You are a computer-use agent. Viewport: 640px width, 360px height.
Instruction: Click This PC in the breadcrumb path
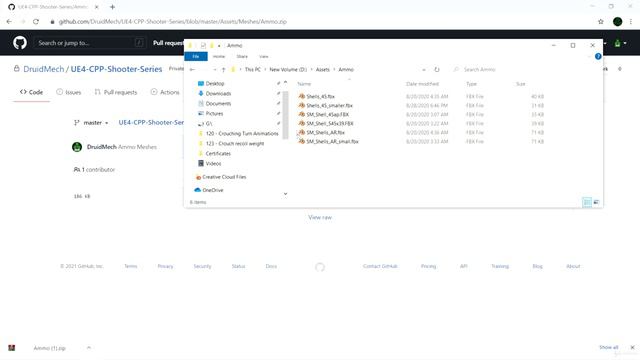(253, 70)
